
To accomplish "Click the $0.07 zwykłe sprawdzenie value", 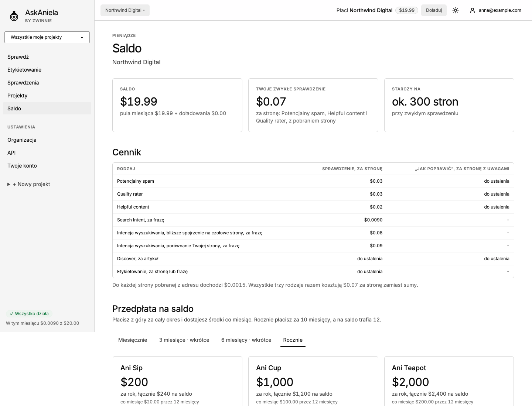I will pyautogui.click(x=271, y=101).
